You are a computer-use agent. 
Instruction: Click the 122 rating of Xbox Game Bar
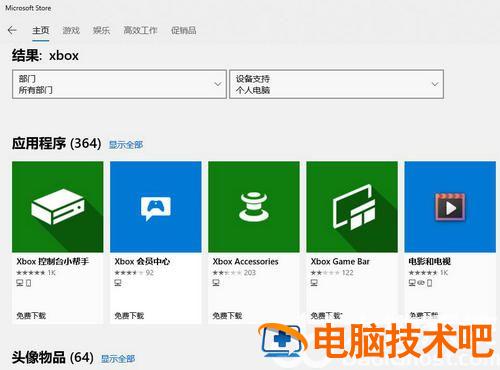point(347,273)
